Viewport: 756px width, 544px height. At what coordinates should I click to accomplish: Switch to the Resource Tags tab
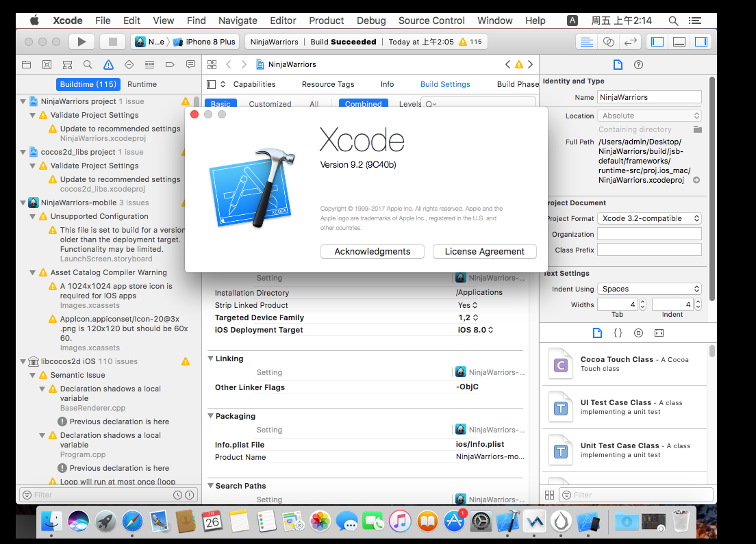pyautogui.click(x=328, y=84)
